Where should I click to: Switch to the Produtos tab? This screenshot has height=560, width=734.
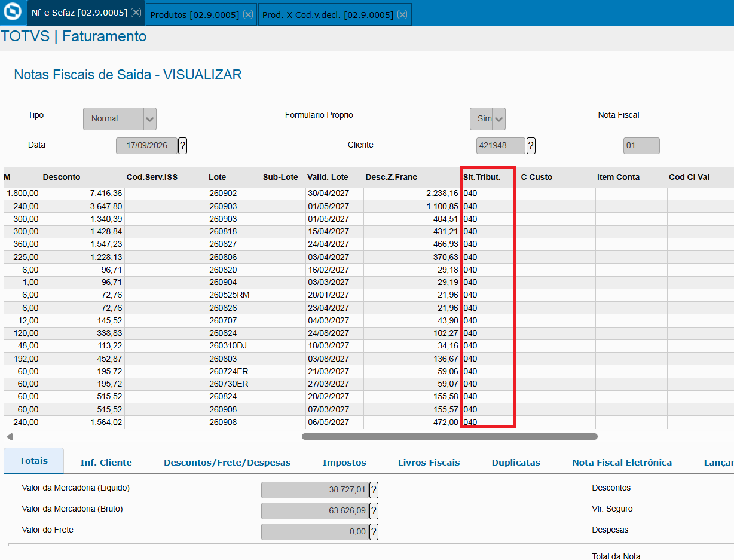coord(194,15)
